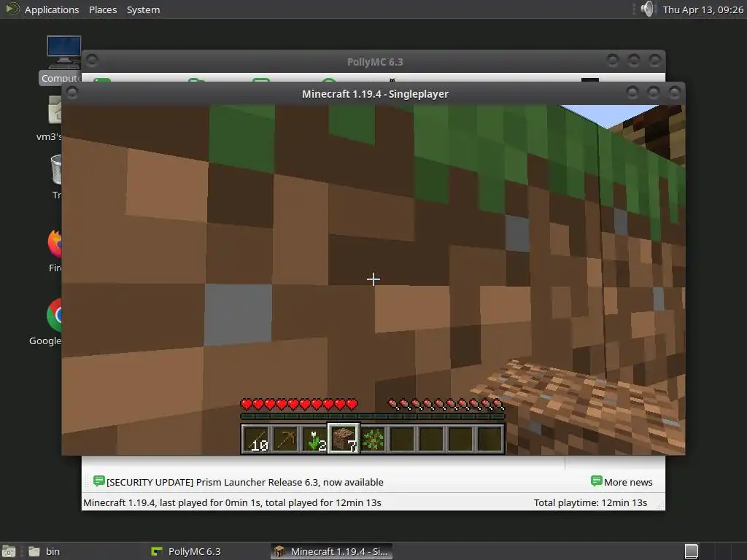Open the Minecraft window menu button at title bar left
The width and height of the screenshot is (747, 560).
72,93
